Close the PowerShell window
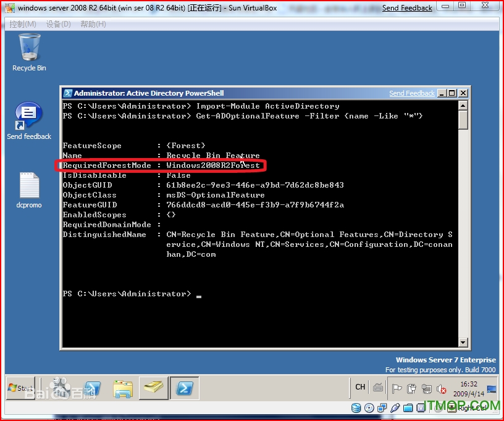The height and width of the screenshot is (421, 504). tap(463, 93)
